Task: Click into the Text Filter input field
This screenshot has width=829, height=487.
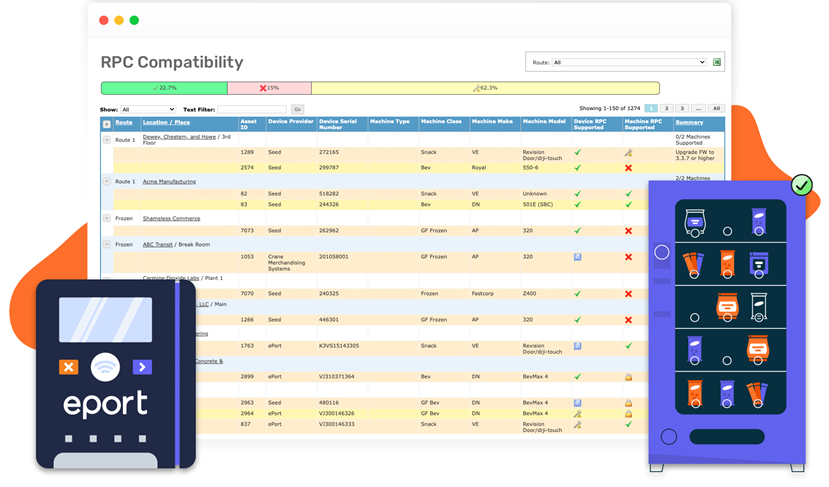Action: point(251,109)
